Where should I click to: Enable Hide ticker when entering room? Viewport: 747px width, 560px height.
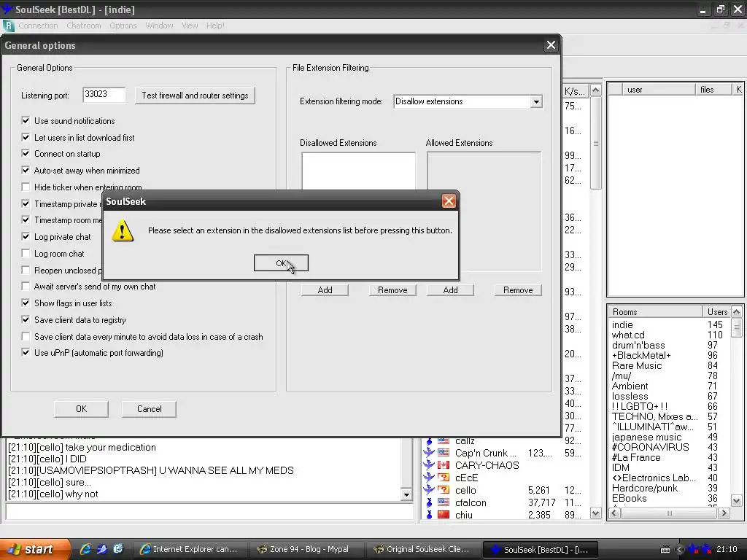(x=26, y=187)
